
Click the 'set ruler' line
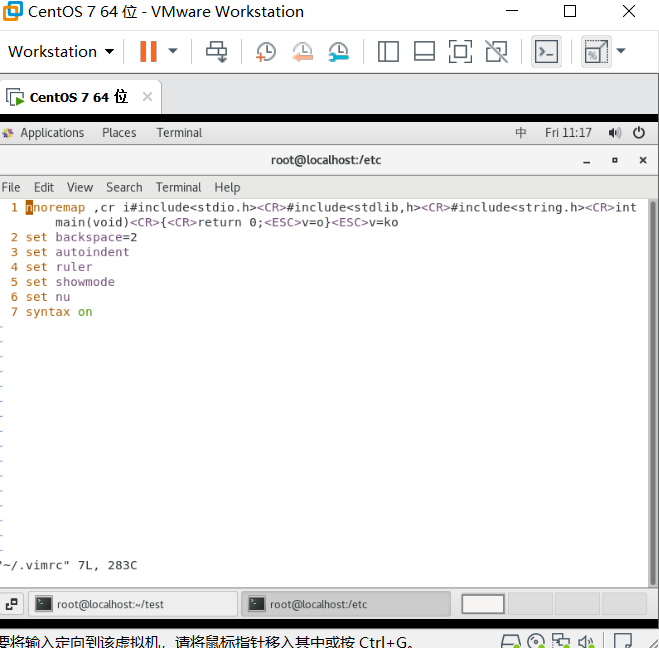pyautogui.click(x=59, y=267)
